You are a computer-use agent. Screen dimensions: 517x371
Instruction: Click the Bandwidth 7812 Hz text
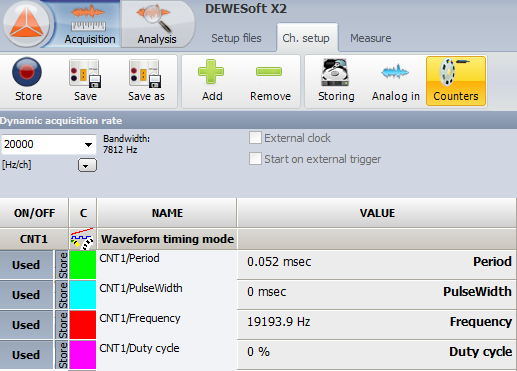point(126,144)
